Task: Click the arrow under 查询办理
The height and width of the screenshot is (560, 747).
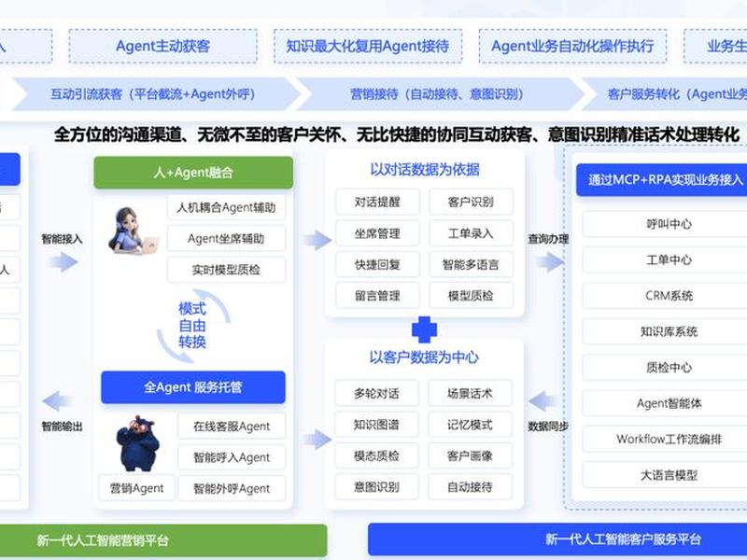Action: coord(549,261)
